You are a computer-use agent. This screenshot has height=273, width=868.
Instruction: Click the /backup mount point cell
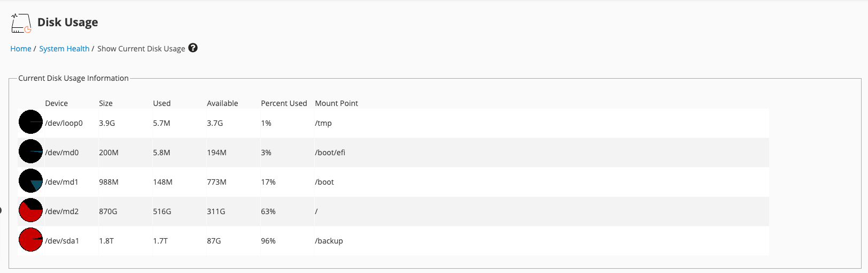pos(329,241)
